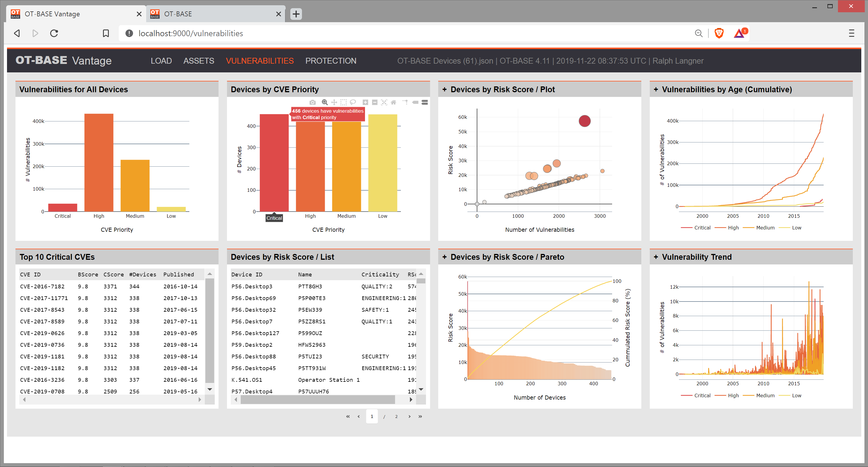This screenshot has height=467, width=868.
Task: Show closest data on hover icon
Action: click(415, 102)
